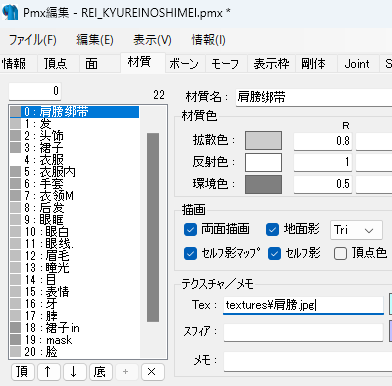This screenshot has width=392, height=386.
Task: Move material up with ↑ arrow button
Action: 49,372
